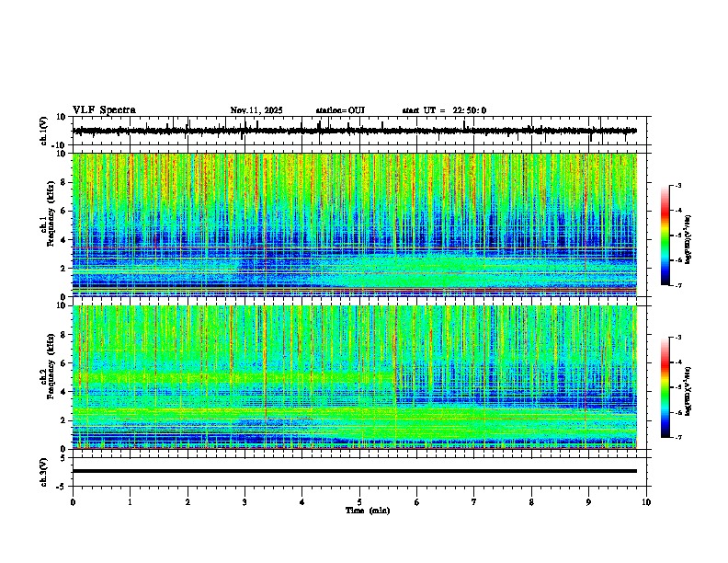This screenshot has width=728, height=563.
Task: Click the ch.1 spectrogram color scale bar
Action: 665,236
